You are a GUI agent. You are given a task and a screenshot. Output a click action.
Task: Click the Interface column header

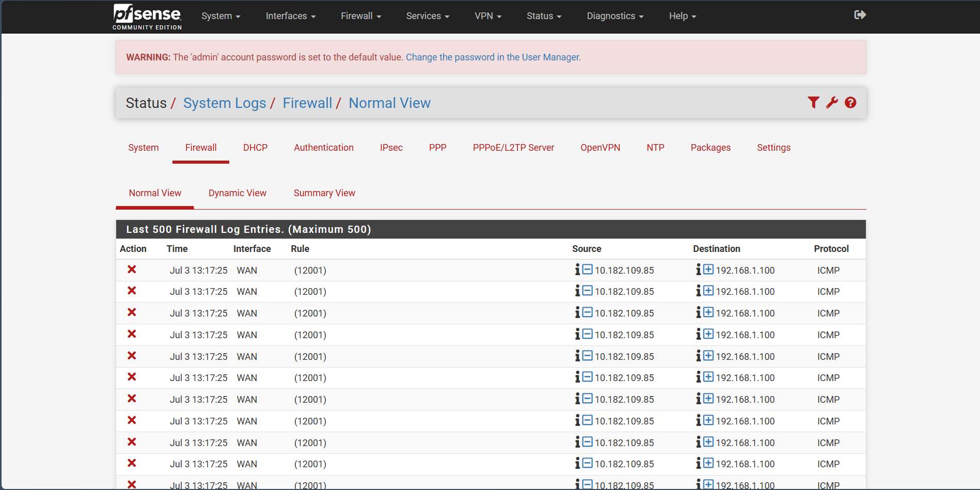(x=252, y=249)
